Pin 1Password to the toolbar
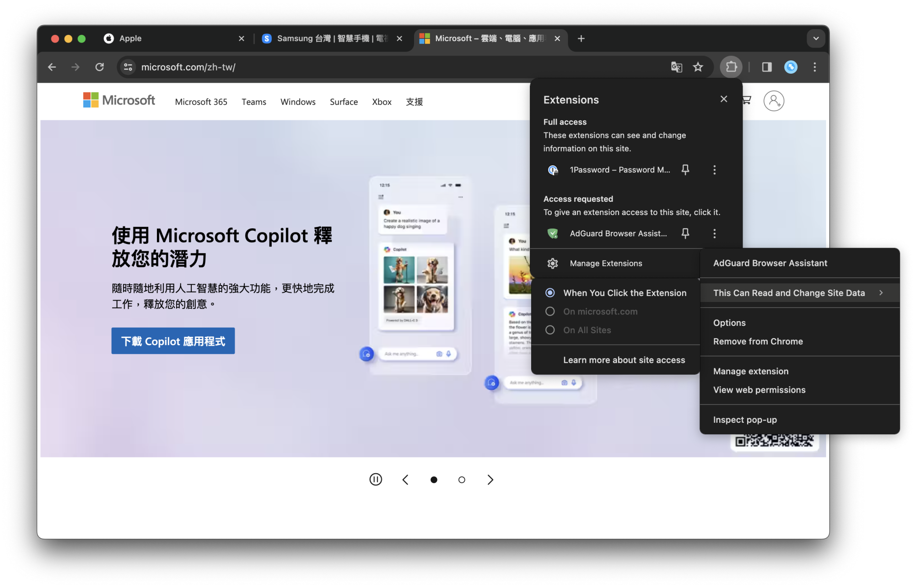The image size is (915, 588). pos(685,170)
